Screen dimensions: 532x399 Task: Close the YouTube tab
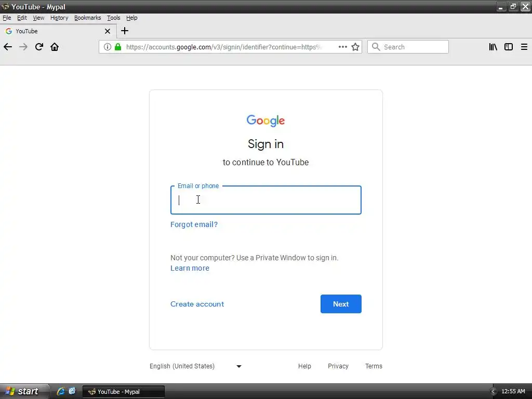[x=108, y=31]
